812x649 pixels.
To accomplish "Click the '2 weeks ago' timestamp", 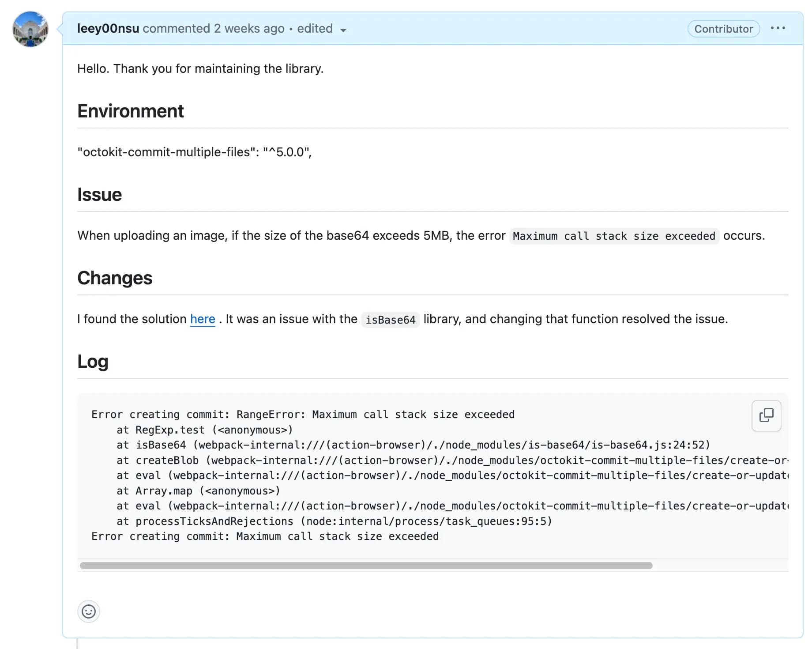I will click(x=249, y=29).
